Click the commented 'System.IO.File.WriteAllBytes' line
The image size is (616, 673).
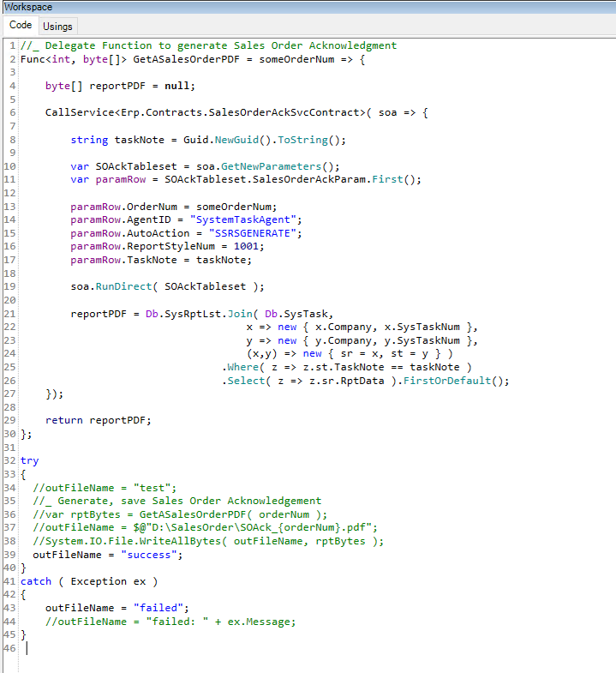[x=208, y=541]
